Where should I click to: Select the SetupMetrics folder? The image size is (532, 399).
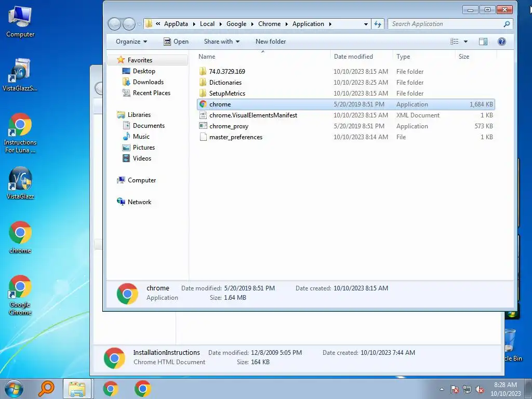coord(345,94)
